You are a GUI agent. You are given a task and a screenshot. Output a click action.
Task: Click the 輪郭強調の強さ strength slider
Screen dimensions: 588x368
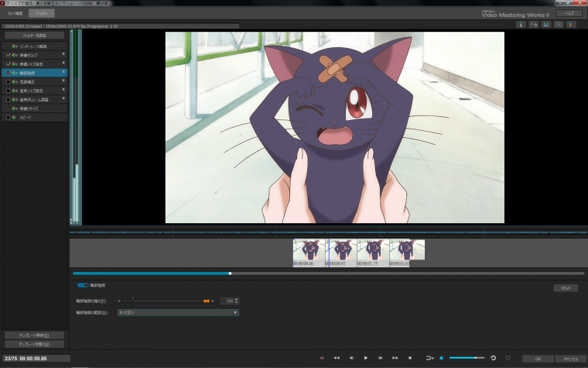click(x=164, y=301)
